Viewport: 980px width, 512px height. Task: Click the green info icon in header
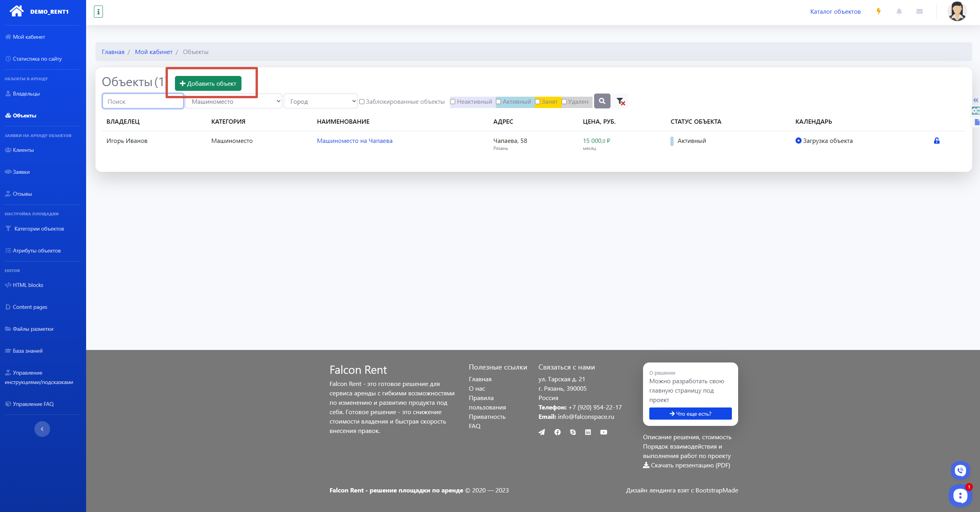pos(98,12)
